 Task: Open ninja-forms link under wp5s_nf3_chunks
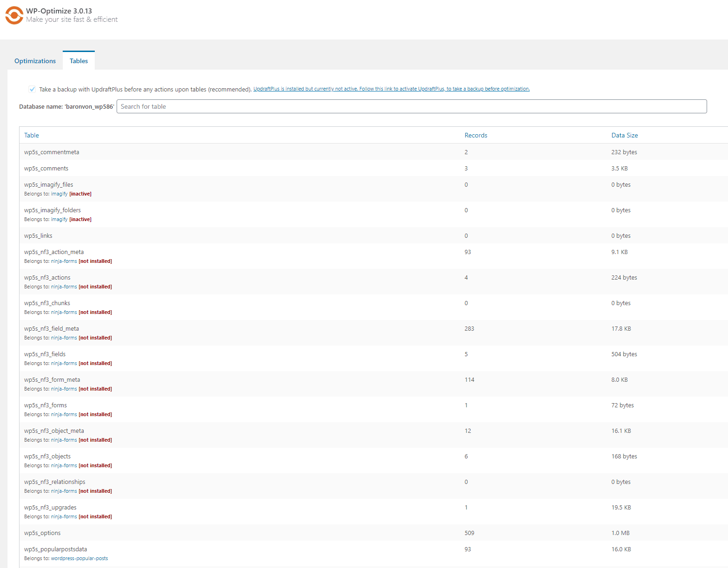(64, 312)
